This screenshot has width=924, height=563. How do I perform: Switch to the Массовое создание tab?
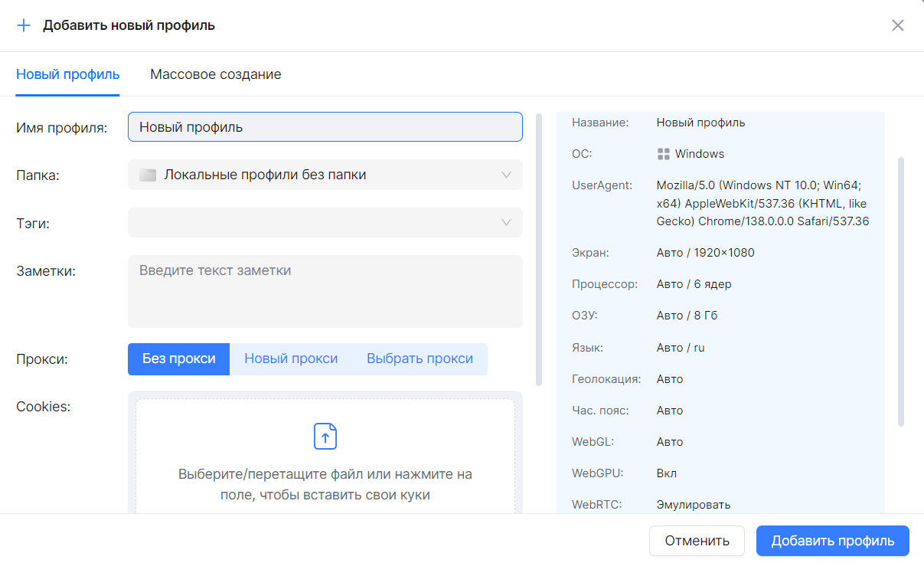215,74
